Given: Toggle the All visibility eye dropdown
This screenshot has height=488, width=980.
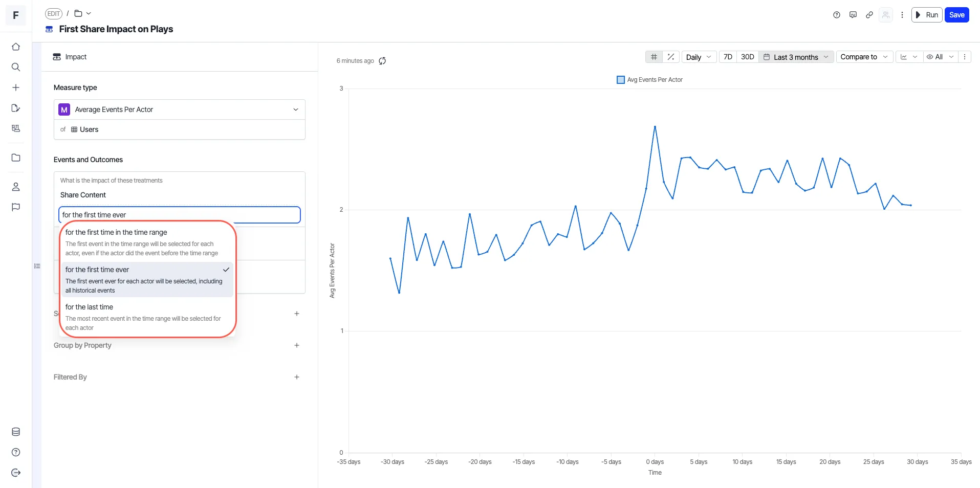Looking at the screenshot, I should pos(940,57).
